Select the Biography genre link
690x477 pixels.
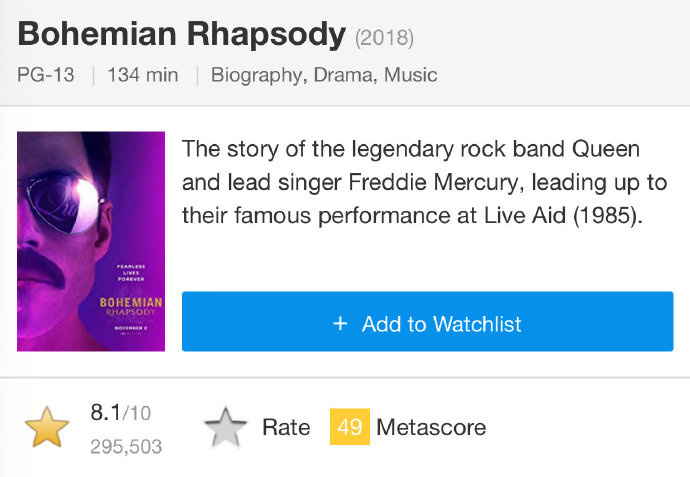coord(257,75)
